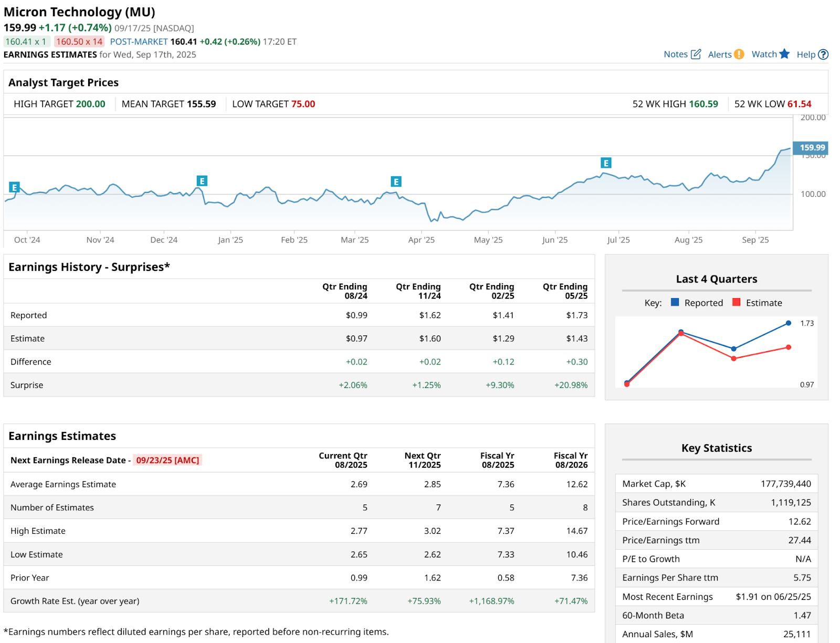The width and height of the screenshot is (840, 643).
Task: Select the Price/Earnings Forward row label
Action: [671, 522]
